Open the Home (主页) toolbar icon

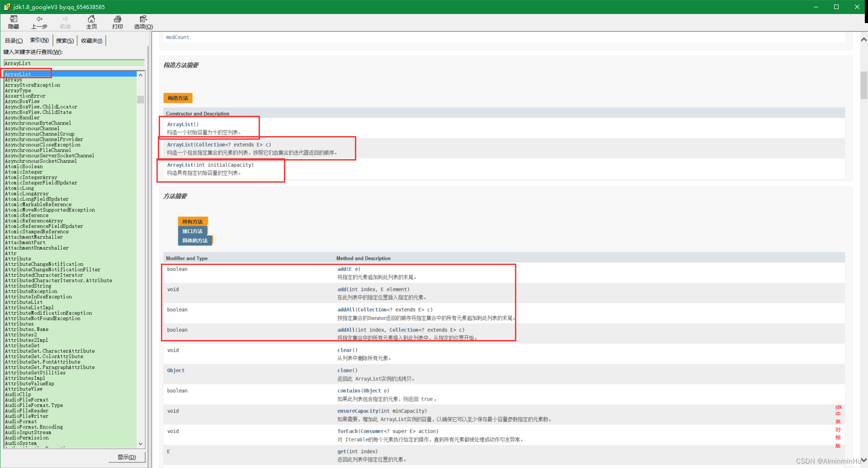(x=91, y=22)
